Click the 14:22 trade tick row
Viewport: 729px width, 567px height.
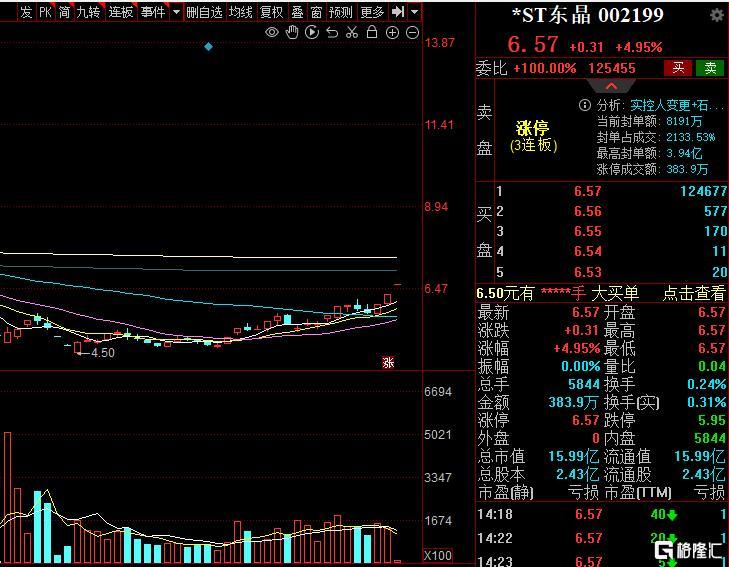(x=602, y=538)
